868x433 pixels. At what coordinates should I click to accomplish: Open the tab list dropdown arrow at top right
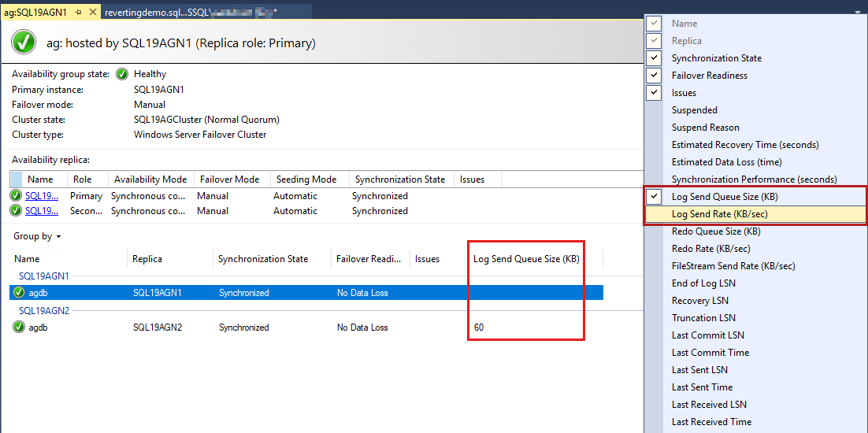coord(857,13)
